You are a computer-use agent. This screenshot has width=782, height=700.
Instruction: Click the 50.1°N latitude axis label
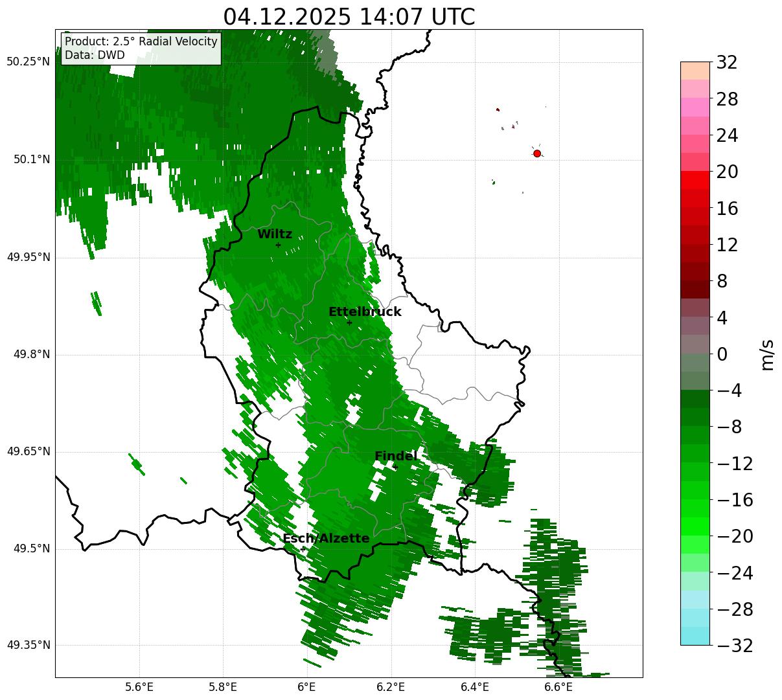pyautogui.click(x=32, y=159)
